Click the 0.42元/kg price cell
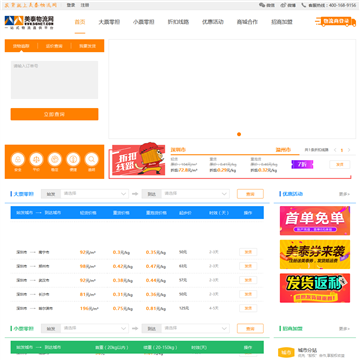 tap(123, 266)
